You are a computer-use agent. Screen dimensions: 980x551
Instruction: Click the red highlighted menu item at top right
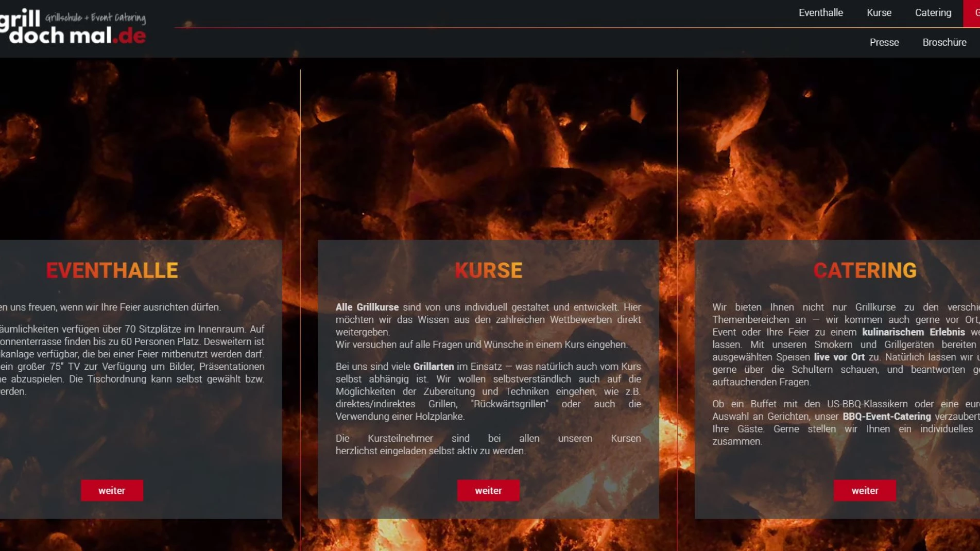972,13
